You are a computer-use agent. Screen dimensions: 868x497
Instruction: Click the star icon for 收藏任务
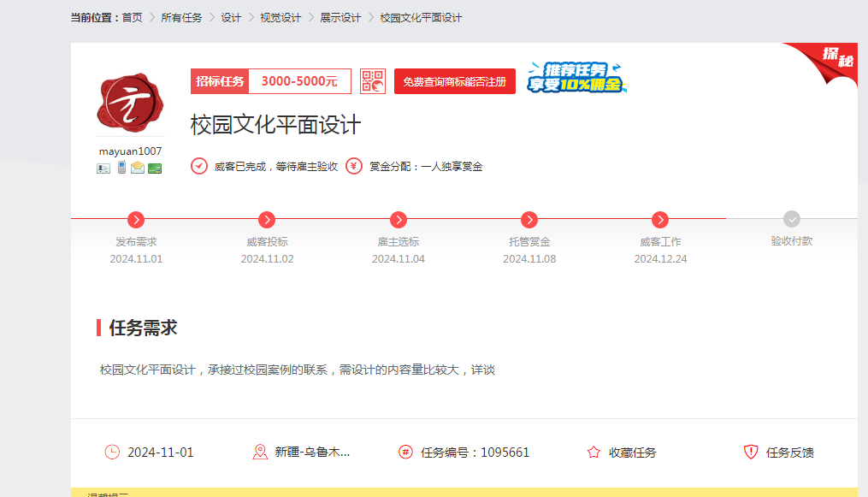tap(593, 453)
